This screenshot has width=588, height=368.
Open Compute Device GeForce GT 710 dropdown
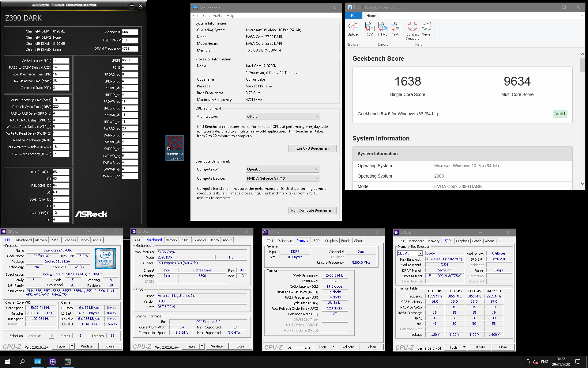(x=282, y=178)
